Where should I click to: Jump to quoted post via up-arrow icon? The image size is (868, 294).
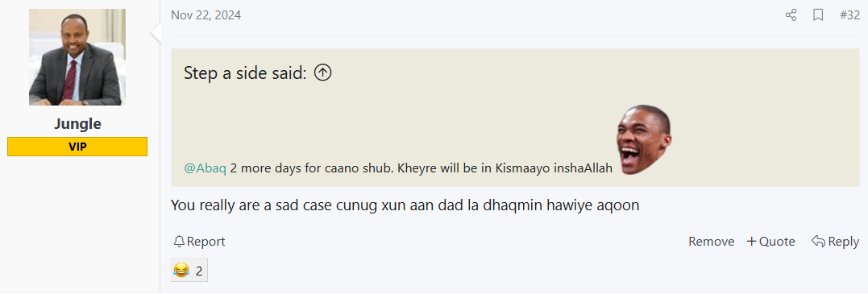click(322, 72)
